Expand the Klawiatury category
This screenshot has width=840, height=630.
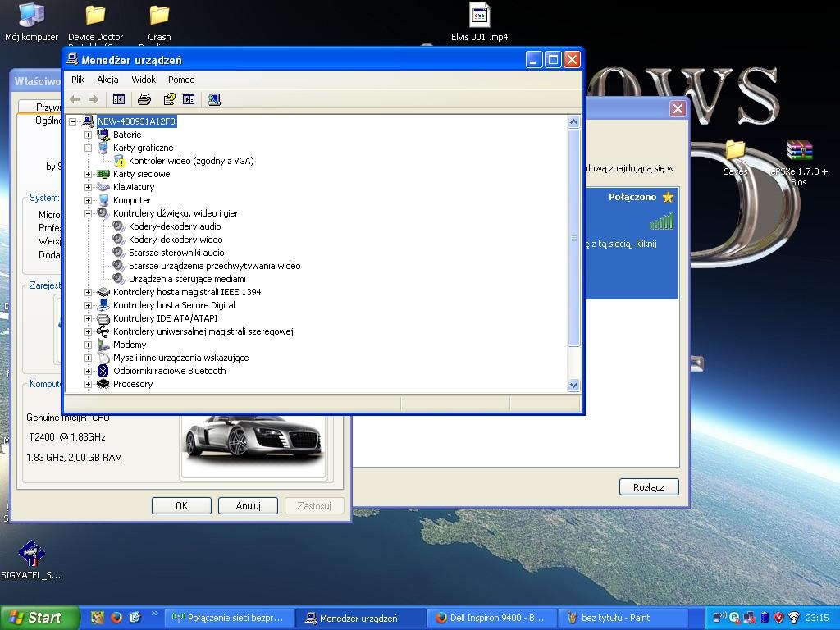click(88, 187)
